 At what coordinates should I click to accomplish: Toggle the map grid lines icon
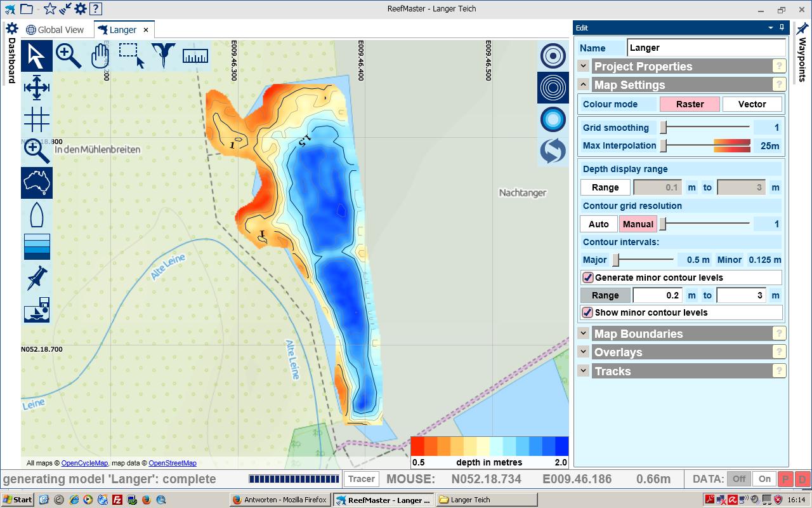(36, 119)
